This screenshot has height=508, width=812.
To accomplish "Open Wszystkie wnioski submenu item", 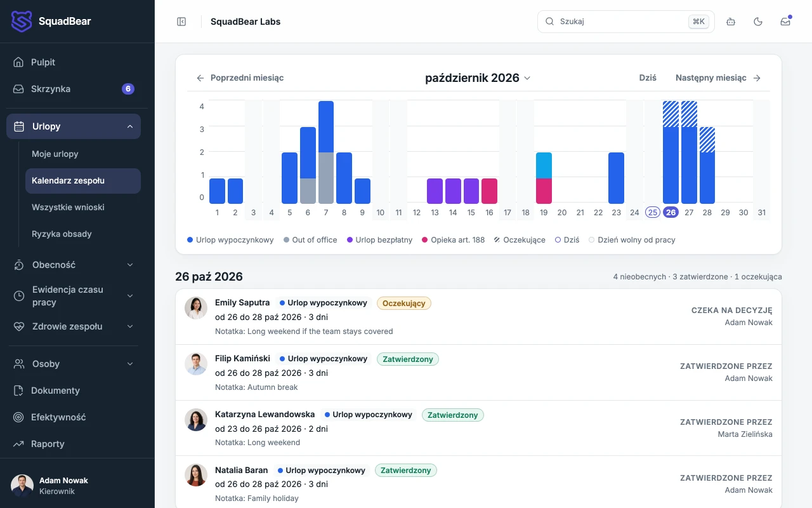I will [82, 207].
